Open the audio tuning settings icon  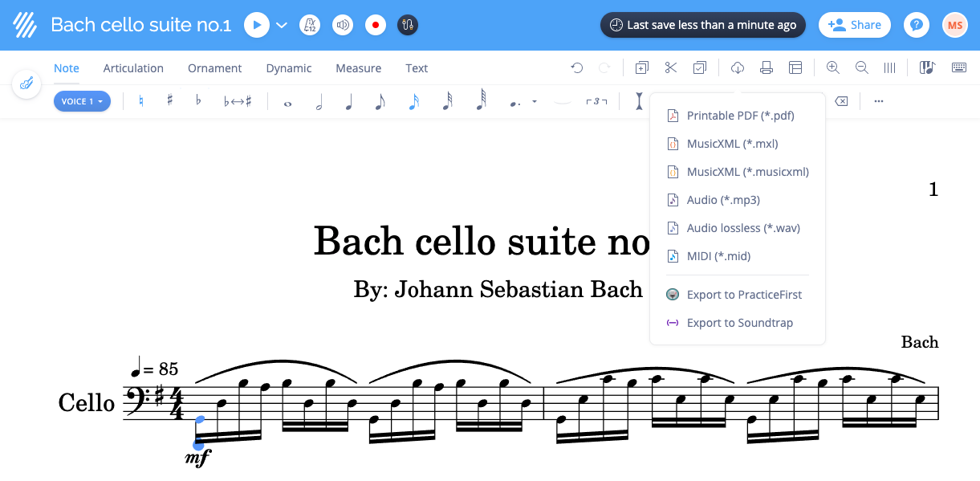coord(408,25)
